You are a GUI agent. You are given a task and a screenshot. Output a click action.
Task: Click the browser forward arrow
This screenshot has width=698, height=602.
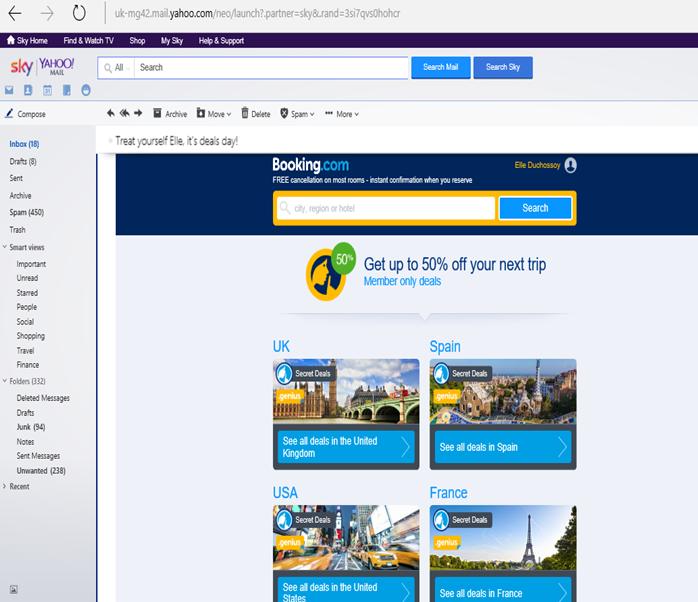coord(47,13)
